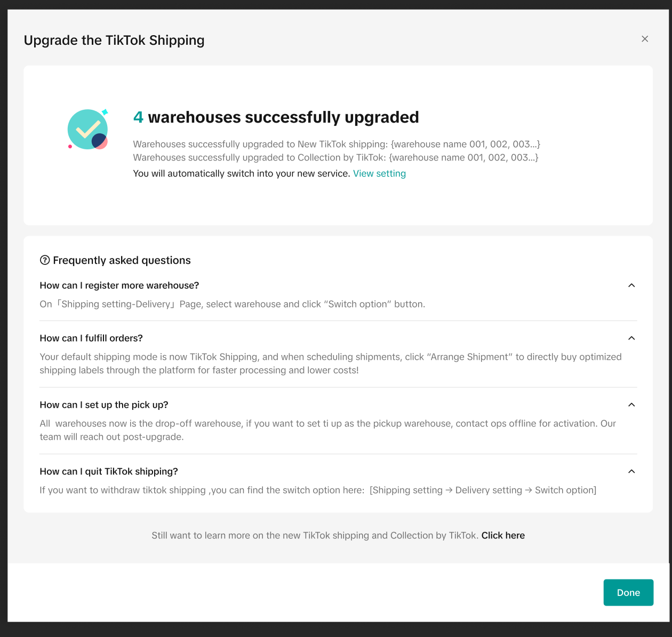This screenshot has width=672, height=637.
Task: Select the "How can I register more warehouse?" question
Action: (x=119, y=286)
